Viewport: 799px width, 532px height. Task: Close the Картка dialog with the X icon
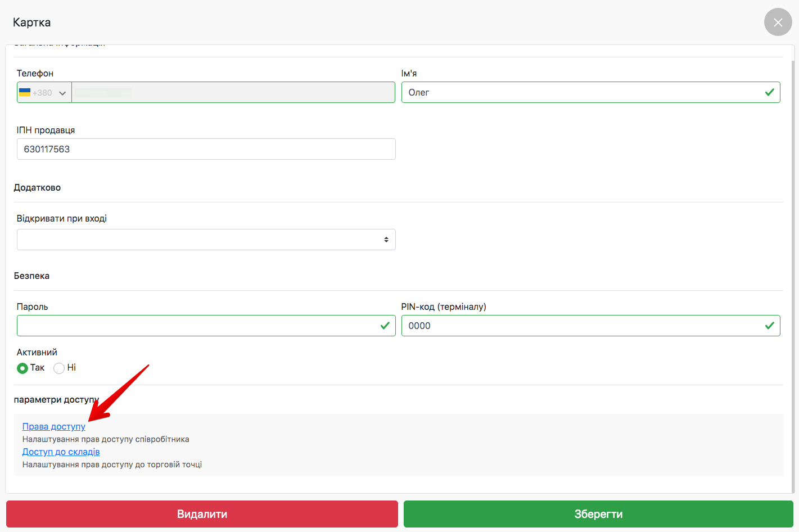coord(778,22)
